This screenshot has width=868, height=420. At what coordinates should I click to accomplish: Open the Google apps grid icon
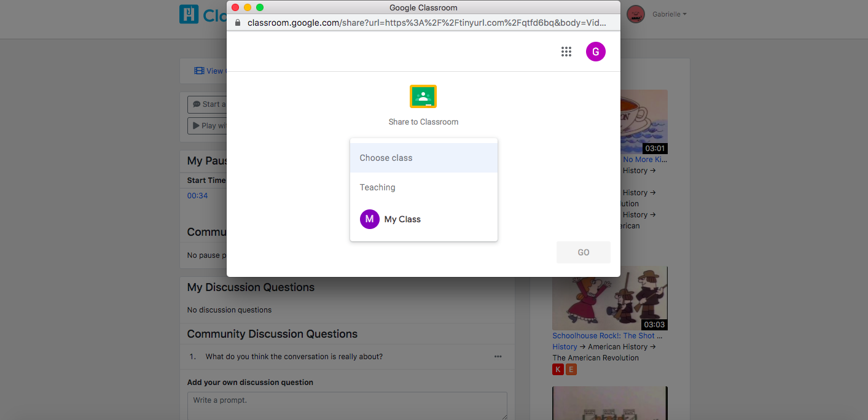click(566, 52)
